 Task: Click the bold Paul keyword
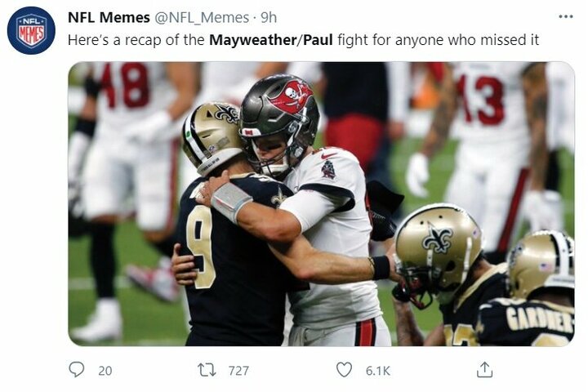point(318,40)
